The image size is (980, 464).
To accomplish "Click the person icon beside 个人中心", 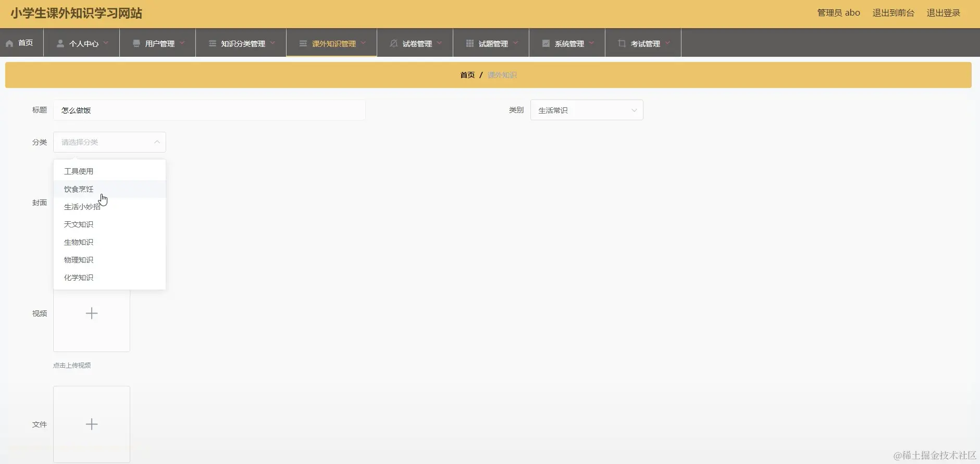I will point(60,43).
